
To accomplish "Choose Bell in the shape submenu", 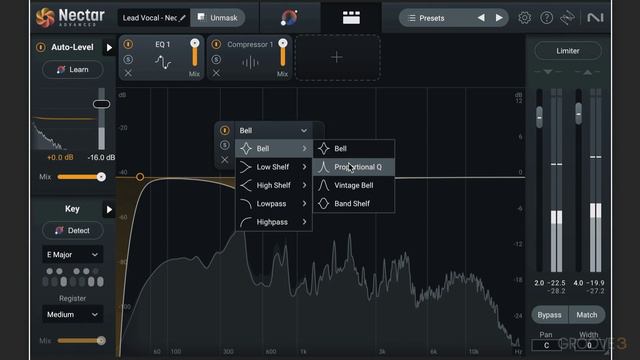I will point(354,149).
